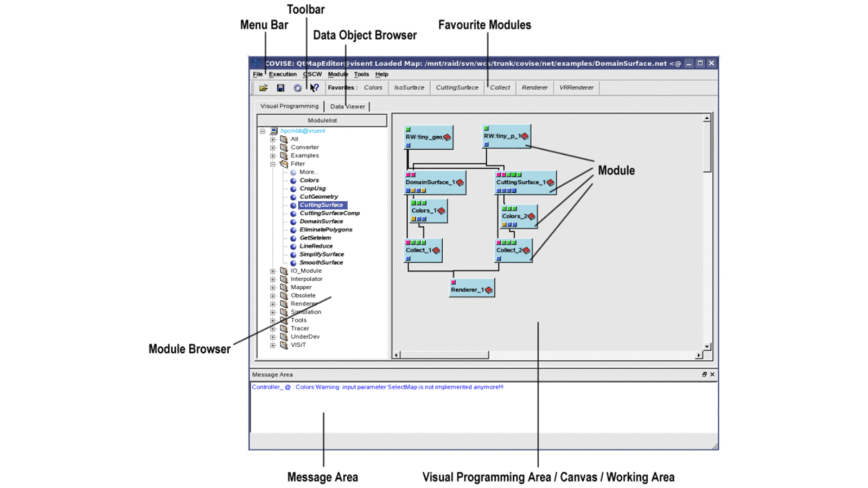Click the folder icon beside Mapper
Viewport: 868px width, 488px height.
tap(284, 287)
